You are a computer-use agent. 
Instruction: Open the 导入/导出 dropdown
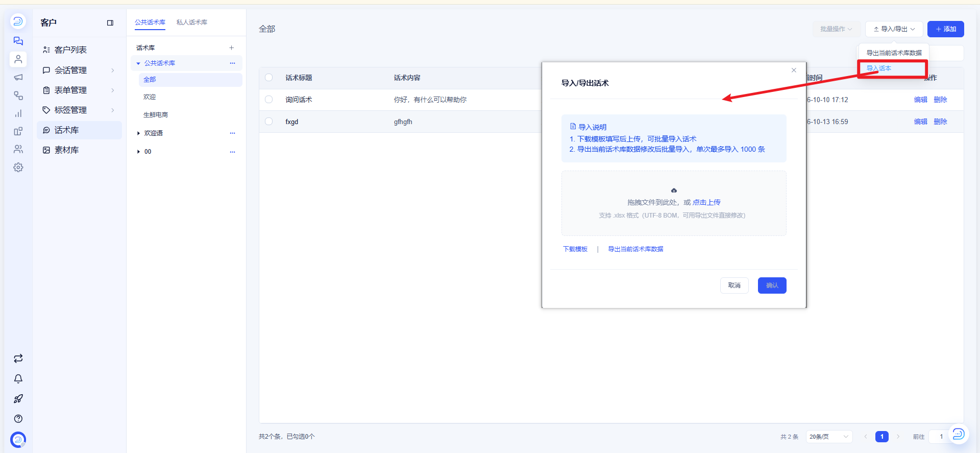894,29
